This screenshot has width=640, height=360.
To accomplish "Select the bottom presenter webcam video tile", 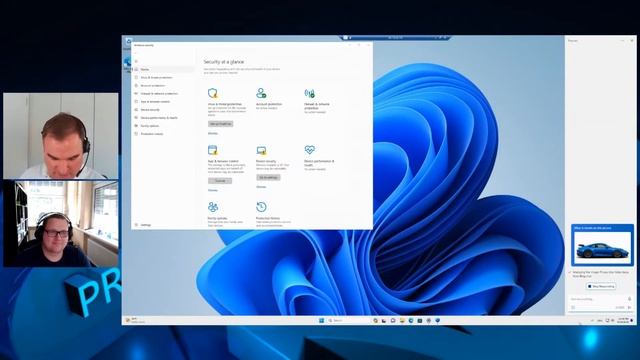I will coord(61,224).
